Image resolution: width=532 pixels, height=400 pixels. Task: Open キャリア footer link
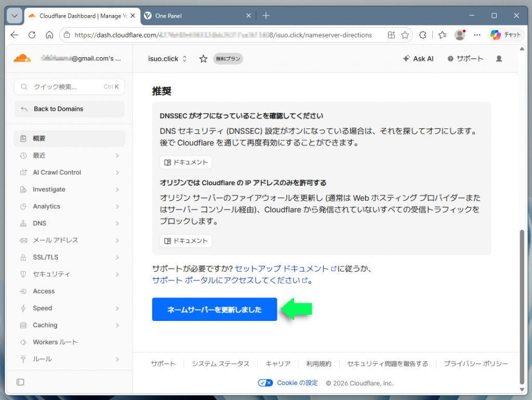pos(278,364)
